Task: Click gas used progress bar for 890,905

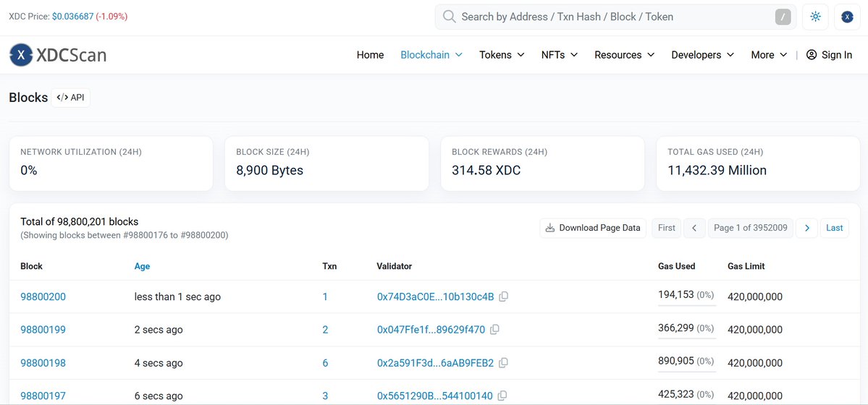Action: pyautogui.click(x=687, y=371)
